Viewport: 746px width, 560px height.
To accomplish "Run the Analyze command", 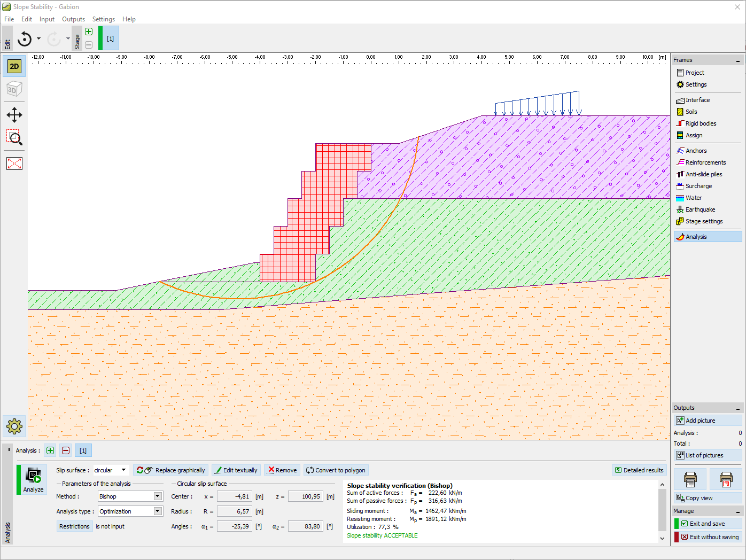I will (x=32, y=479).
